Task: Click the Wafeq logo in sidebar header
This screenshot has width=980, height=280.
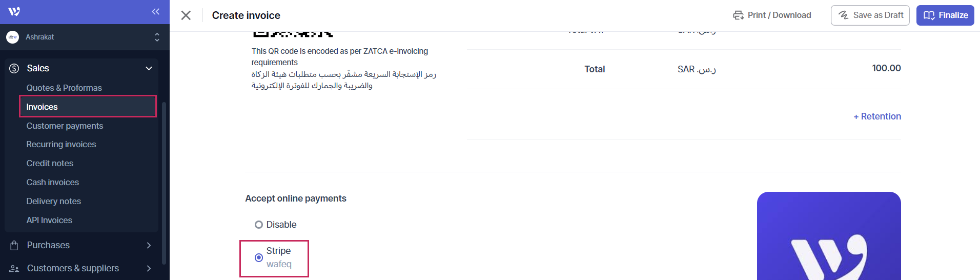Action: [14, 12]
